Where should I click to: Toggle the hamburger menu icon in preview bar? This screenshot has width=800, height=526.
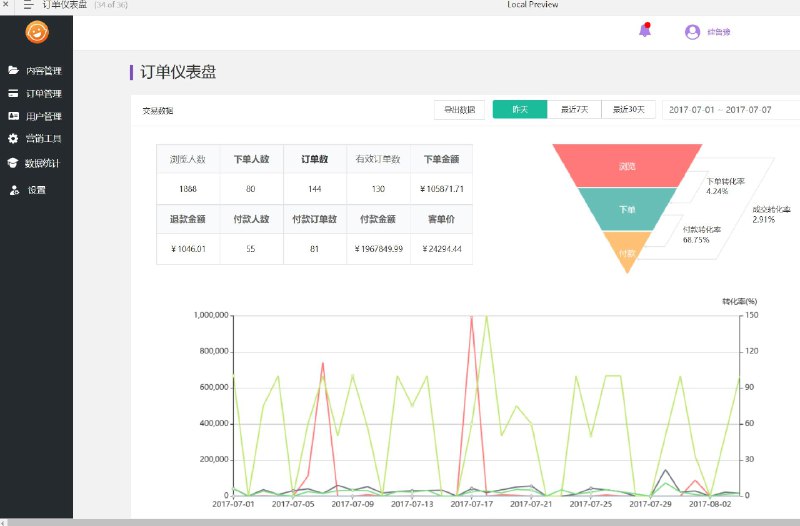click(29, 5)
